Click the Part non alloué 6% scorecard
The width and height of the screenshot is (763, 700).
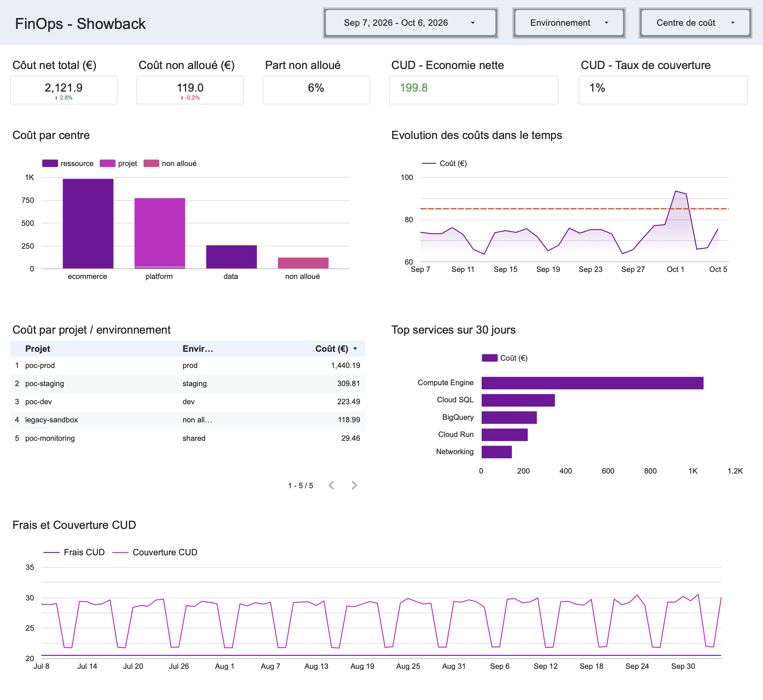316,90
